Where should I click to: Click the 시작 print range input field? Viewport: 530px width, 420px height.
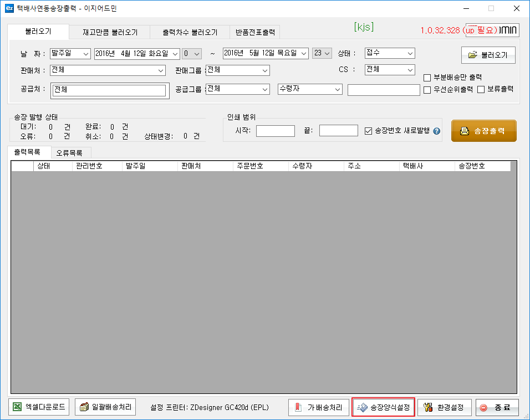click(275, 131)
